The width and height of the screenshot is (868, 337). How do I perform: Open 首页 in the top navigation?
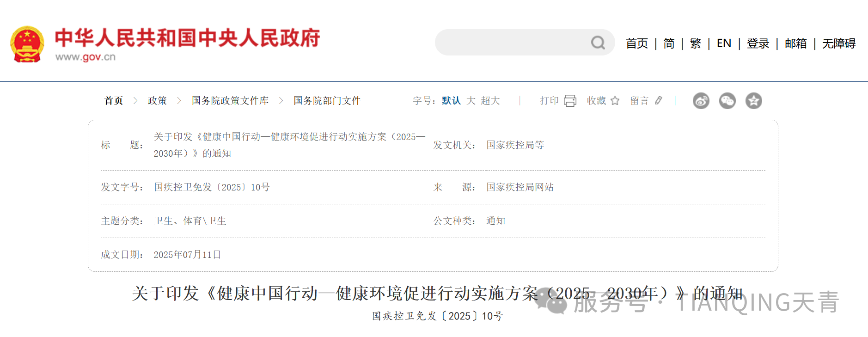tap(636, 43)
